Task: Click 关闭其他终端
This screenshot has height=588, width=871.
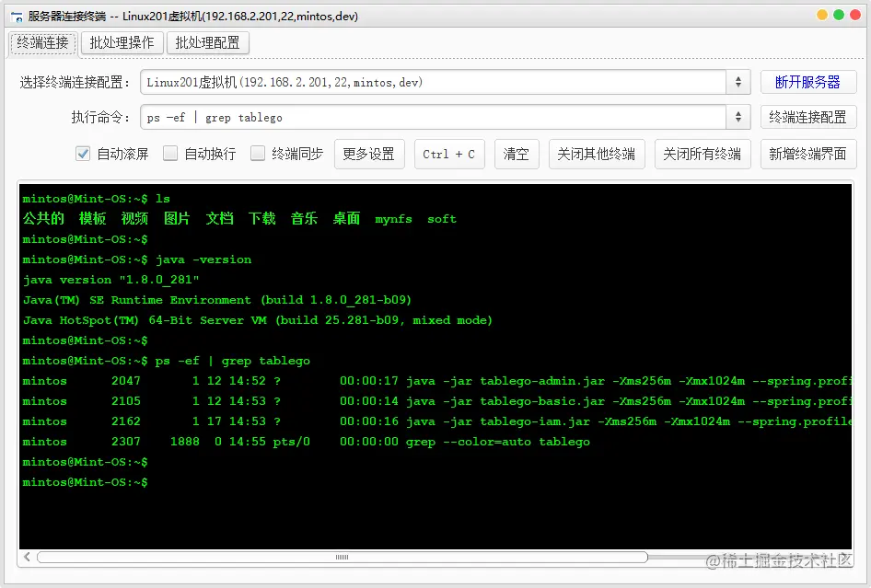Action: 597,154
